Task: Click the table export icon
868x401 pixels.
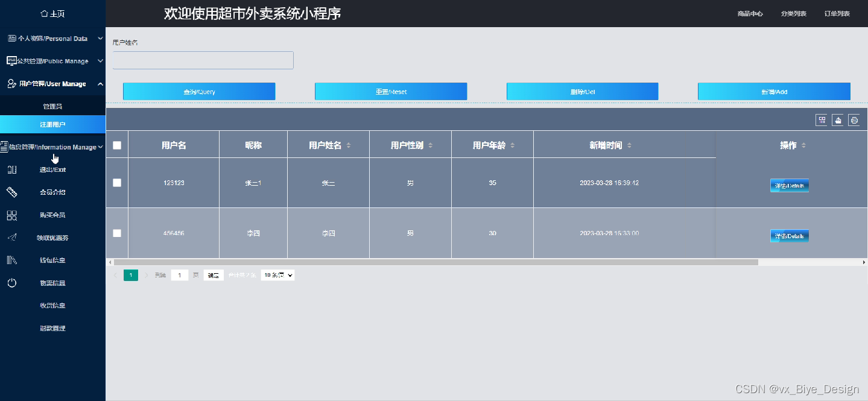Action: [838, 120]
